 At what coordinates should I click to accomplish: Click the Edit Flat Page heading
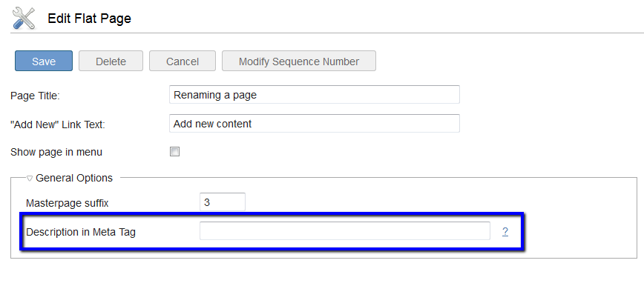pyautogui.click(x=90, y=19)
